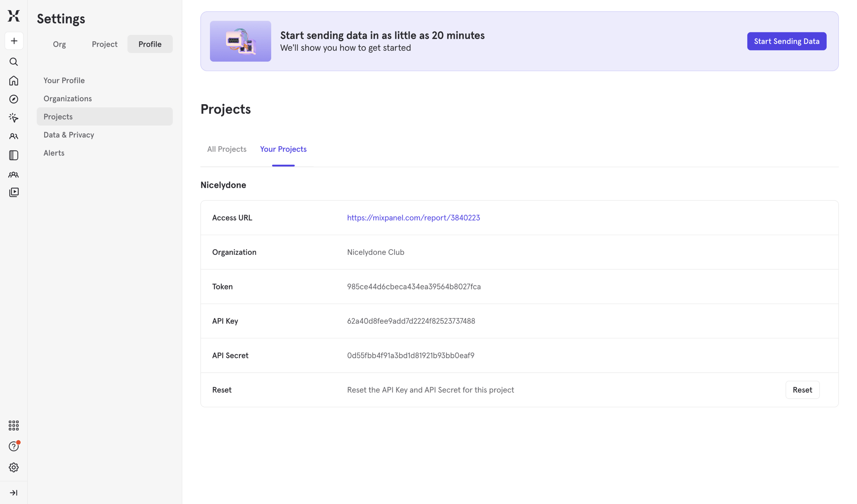The width and height of the screenshot is (857, 504).
Task: Click the Mixpanel logo icon
Action: 14,16
